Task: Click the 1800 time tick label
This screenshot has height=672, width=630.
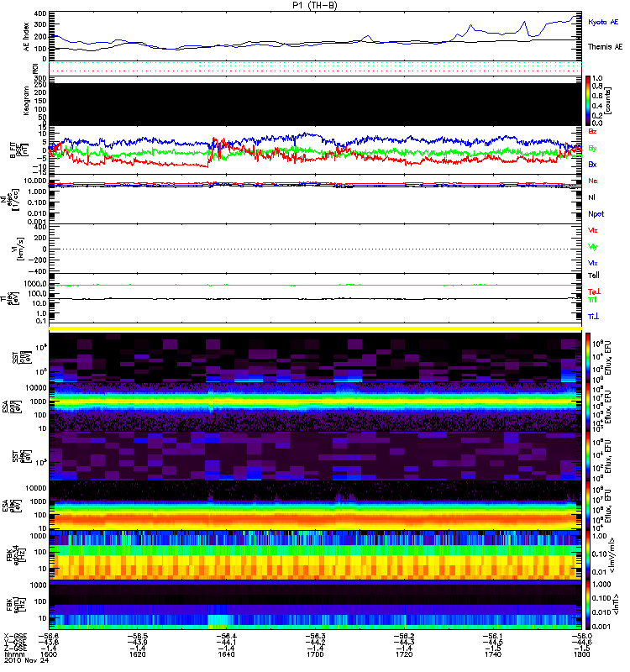Action: coord(581,654)
